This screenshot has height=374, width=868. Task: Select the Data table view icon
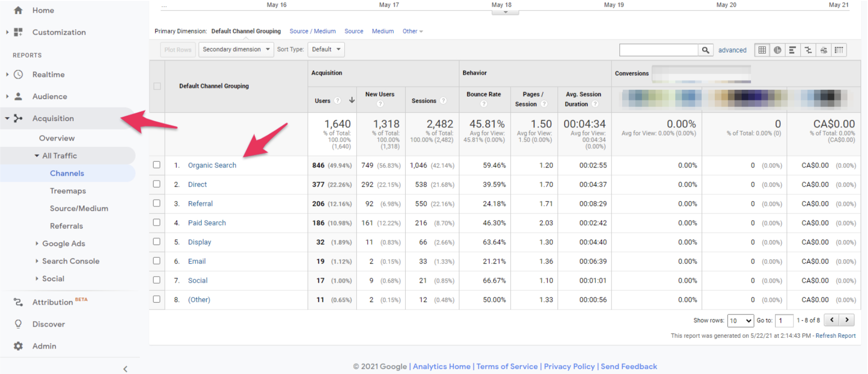coord(762,50)
